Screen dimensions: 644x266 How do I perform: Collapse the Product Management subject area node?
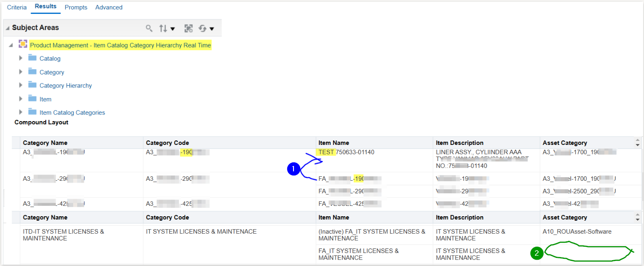tap(11, 45)
